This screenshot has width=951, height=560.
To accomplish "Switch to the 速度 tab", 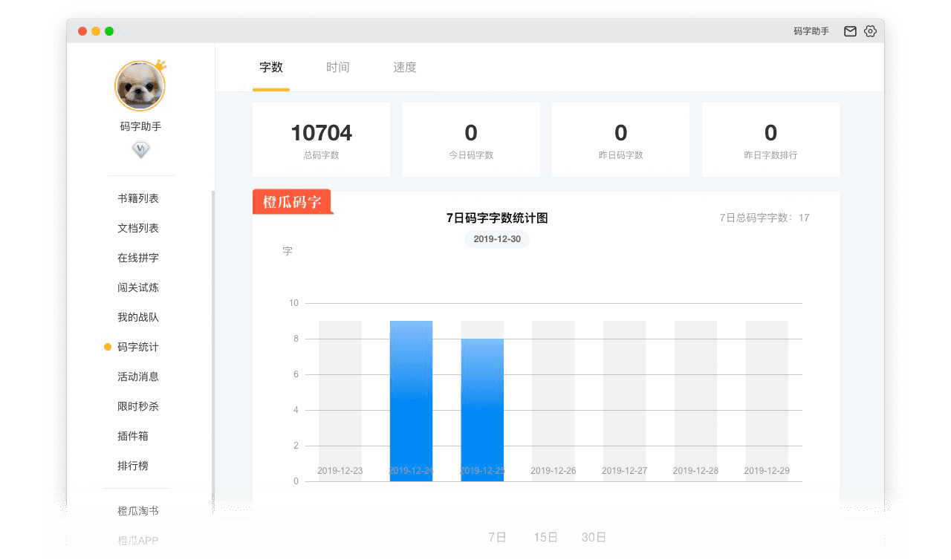I will pyautogui.click(x=404, y=67).
